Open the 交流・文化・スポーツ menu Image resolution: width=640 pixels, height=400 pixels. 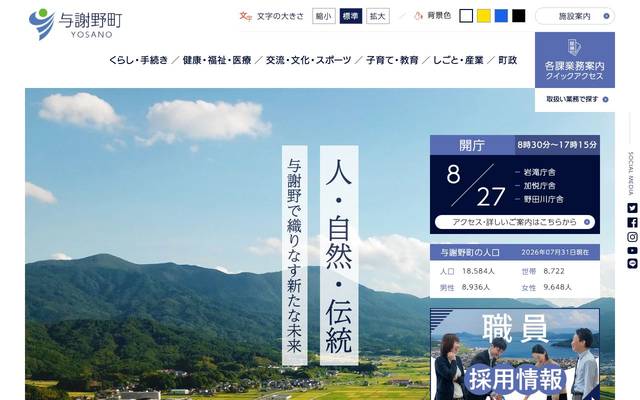coord(308,60)
